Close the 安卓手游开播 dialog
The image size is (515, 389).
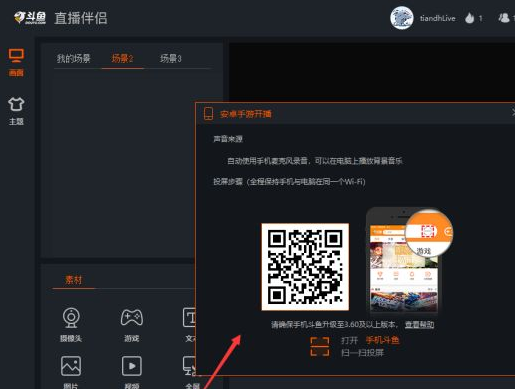(x=514, y=113)
